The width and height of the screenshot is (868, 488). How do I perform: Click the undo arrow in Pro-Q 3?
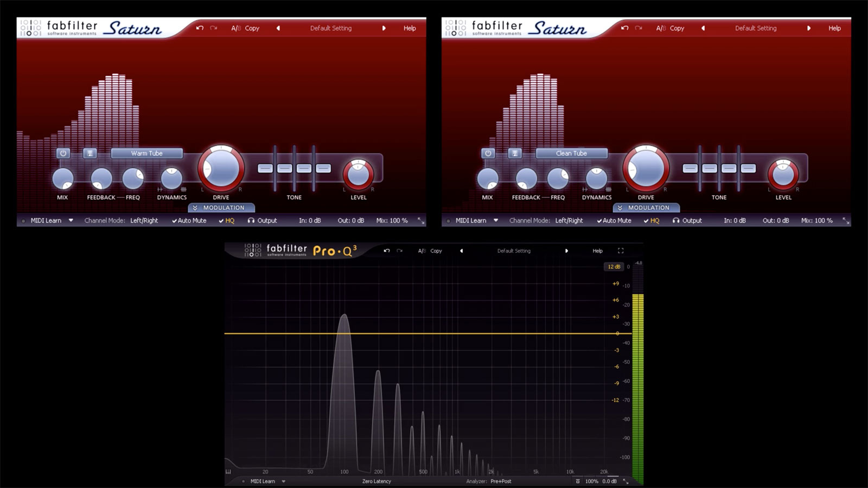click(x=386, y=251)
